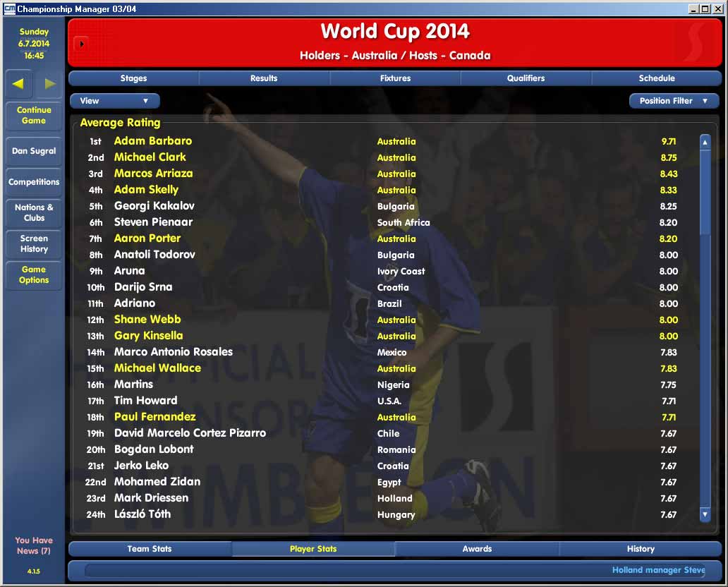Go to the Qualifiers tab

point(526,78)
